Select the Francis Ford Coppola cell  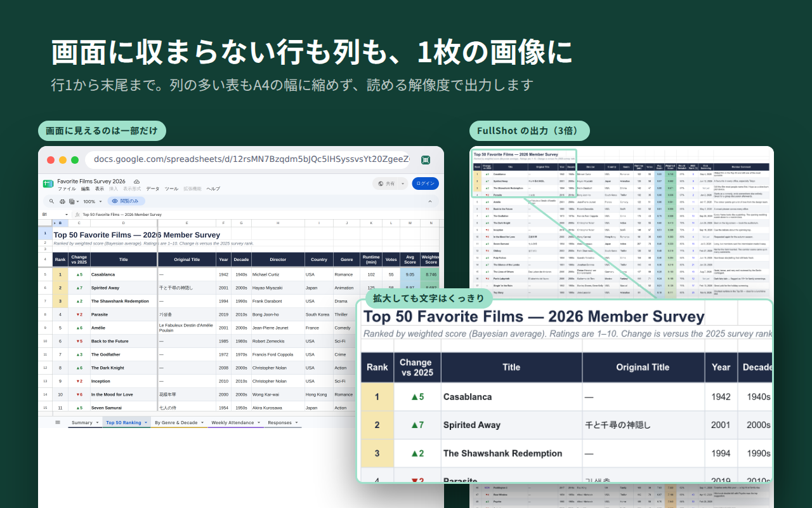tap(278, 354)
